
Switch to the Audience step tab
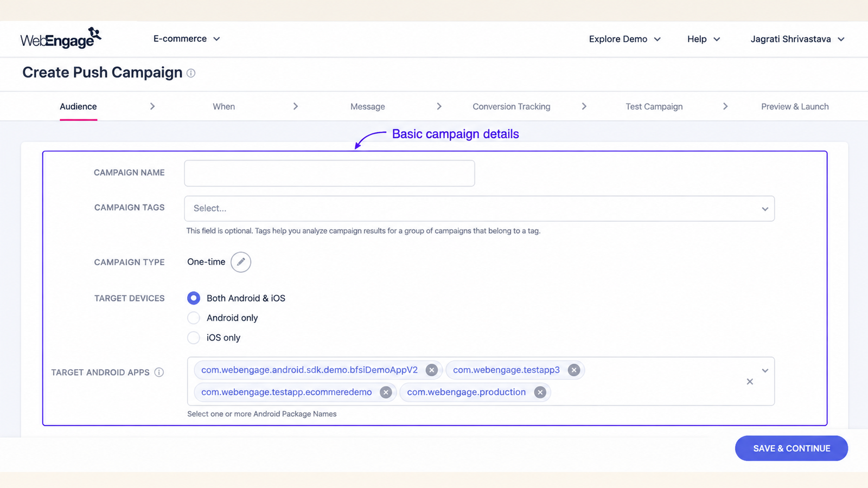point(78,107)
